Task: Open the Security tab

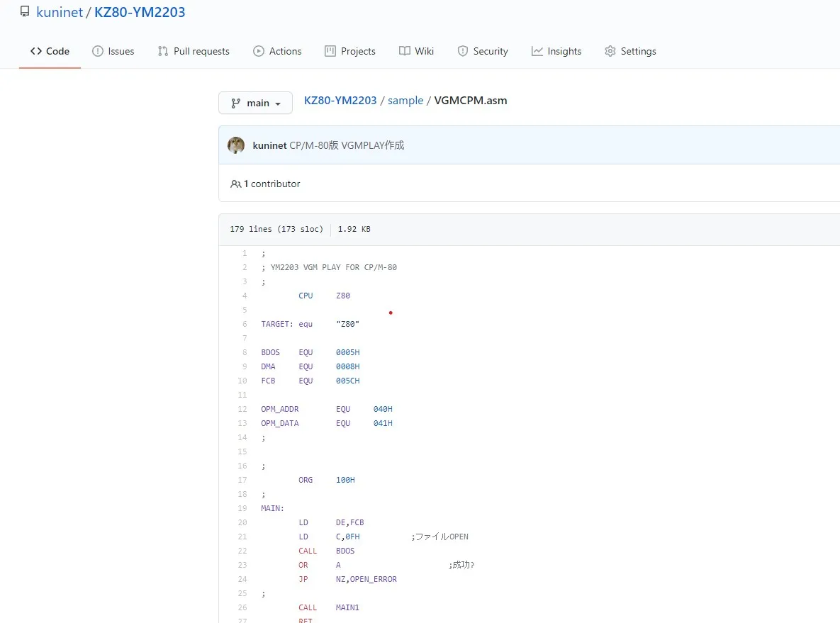Action: point(483,51)
